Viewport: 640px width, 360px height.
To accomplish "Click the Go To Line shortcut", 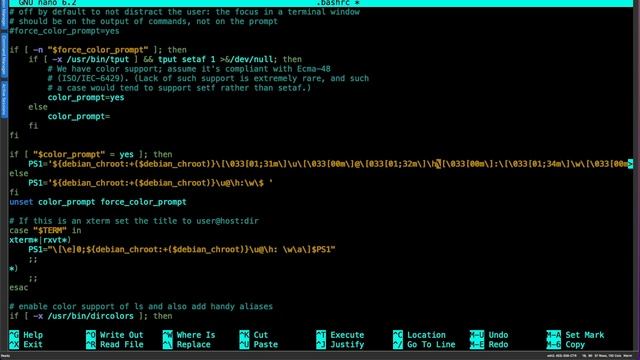I will (424, 344).
